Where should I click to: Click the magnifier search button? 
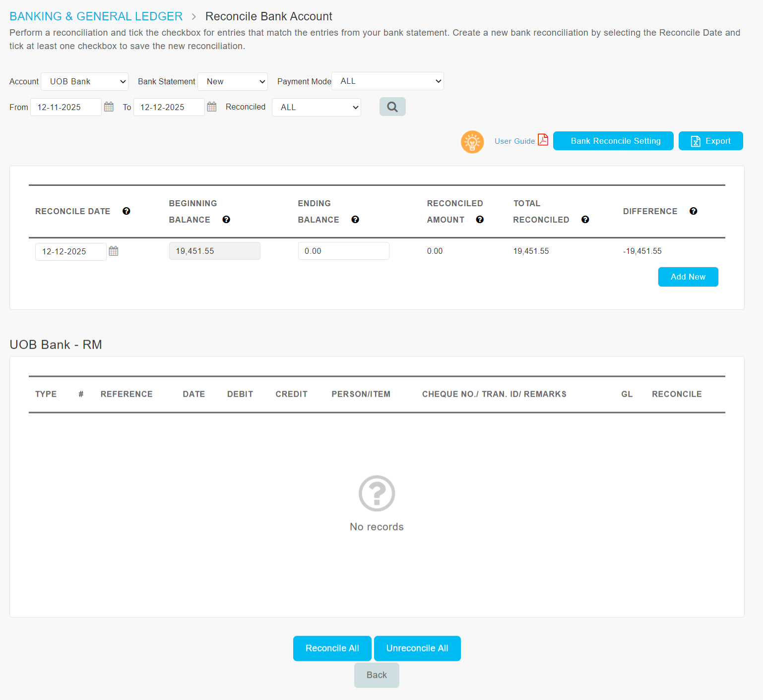pyautogui.click(x=392, y=107)
